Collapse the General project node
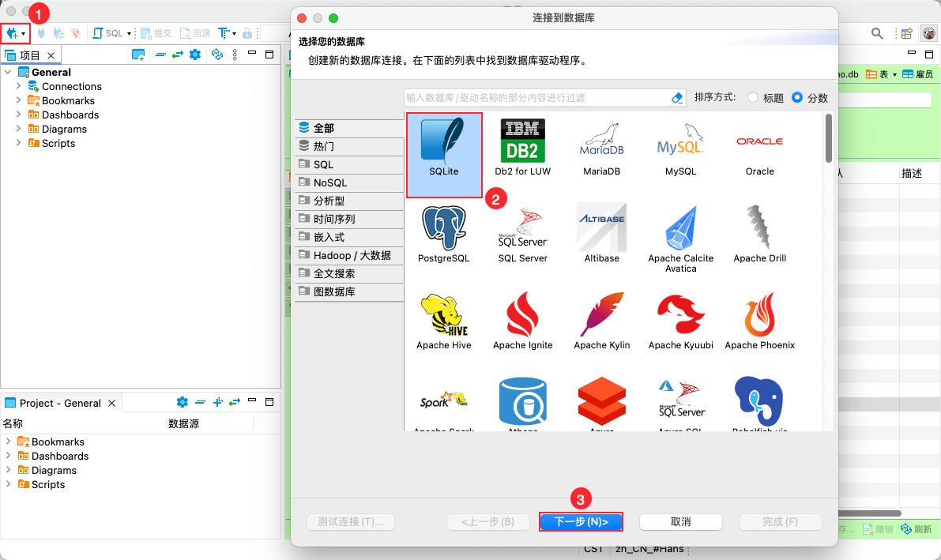Viewport: 941px width, 560px height. (8, 72)
